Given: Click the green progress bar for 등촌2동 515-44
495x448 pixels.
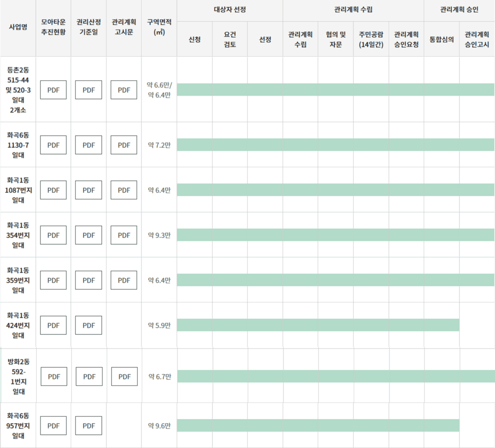Looking at the screenshot, I should coord(335,90).
